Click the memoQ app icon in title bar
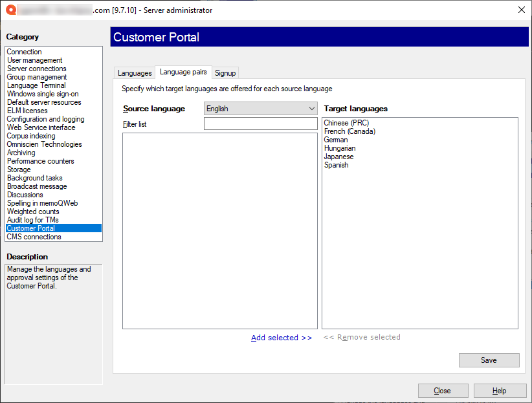The height and width of the screenshot is (403, 532). (x=10, y=10)
